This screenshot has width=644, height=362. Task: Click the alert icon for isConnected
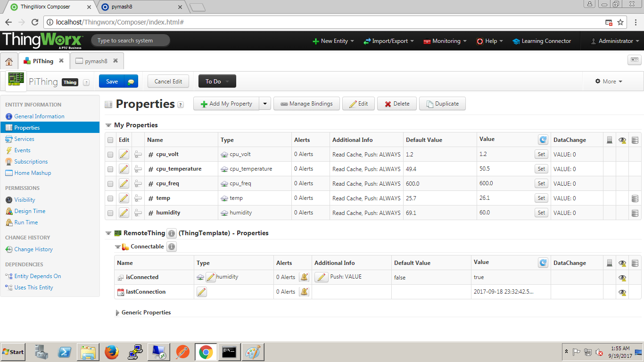[304, 277]
